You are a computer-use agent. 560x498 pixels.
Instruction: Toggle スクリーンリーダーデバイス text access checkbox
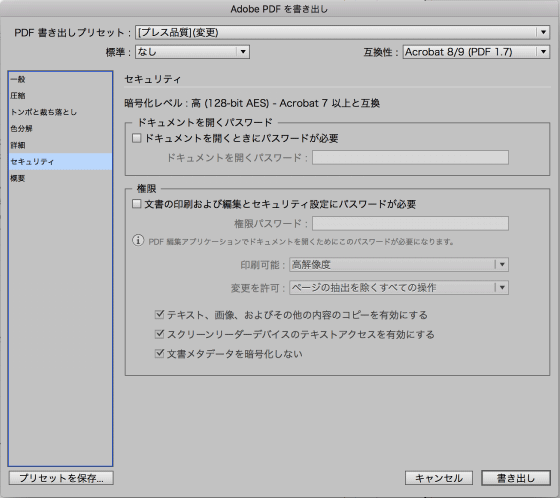tap(159, 334)
